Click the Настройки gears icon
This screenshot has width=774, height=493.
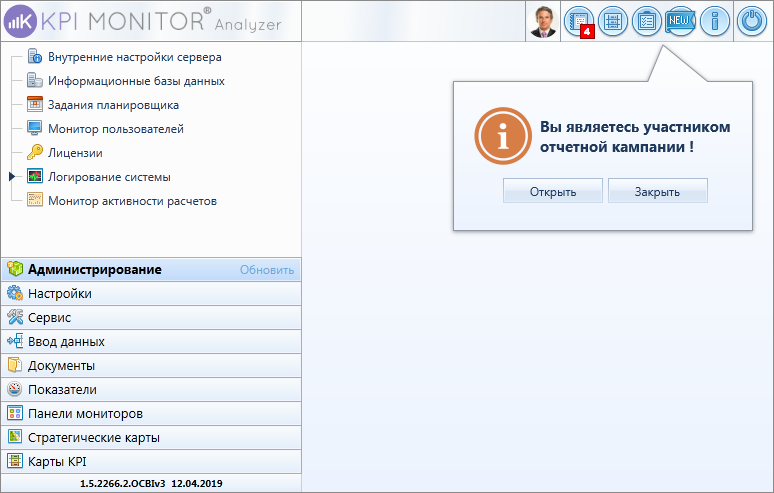(15, 293)
